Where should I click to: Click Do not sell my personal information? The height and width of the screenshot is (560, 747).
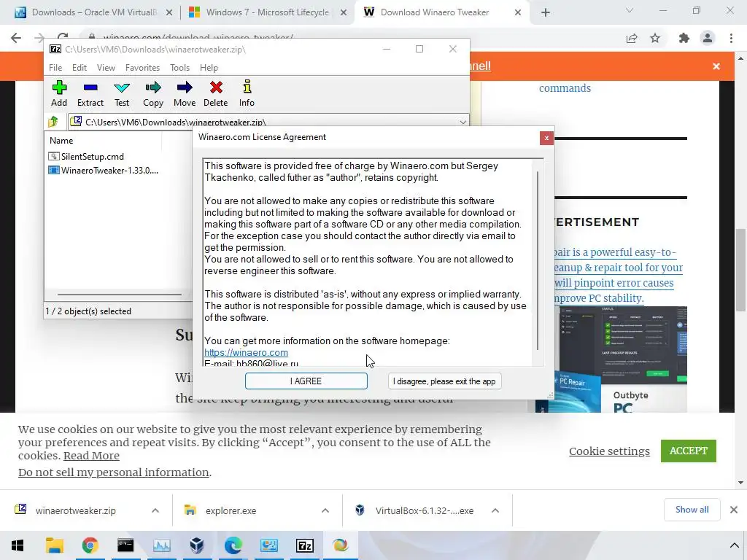(x=113, y=472)
